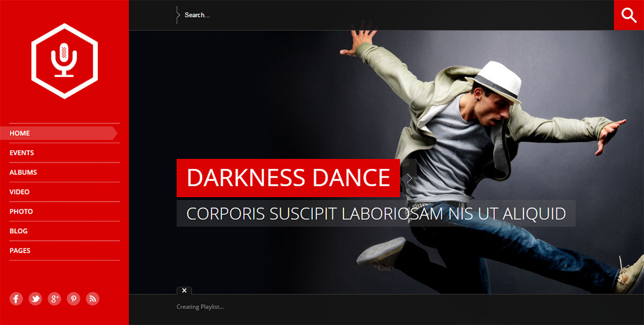Image resolution: width=644 pixels, height=325 pixels.
Task: Go to next slide arrow beside Darkness Dance
Action: 409,178
